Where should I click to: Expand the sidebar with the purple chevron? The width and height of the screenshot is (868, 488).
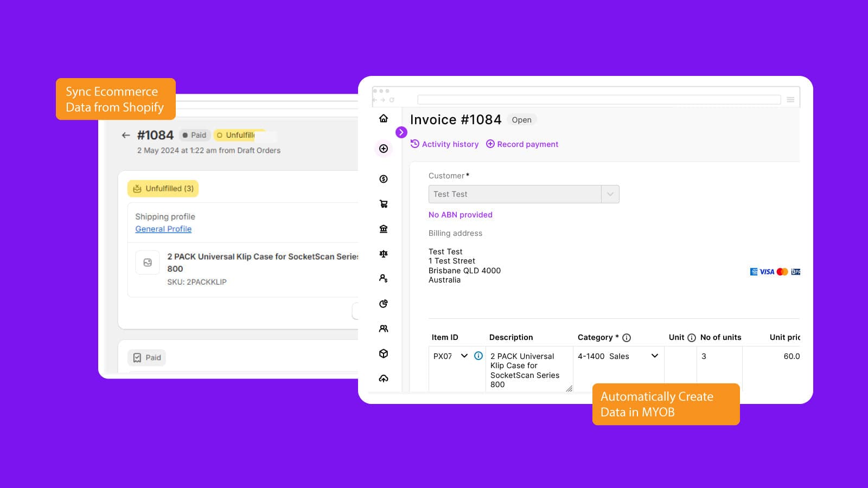point(401,132)
